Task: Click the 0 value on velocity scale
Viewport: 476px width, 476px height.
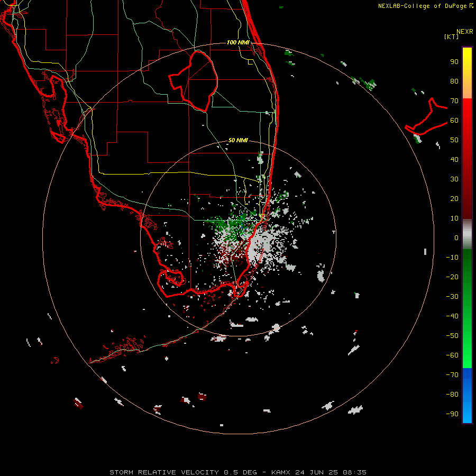Action: point(456,237)
